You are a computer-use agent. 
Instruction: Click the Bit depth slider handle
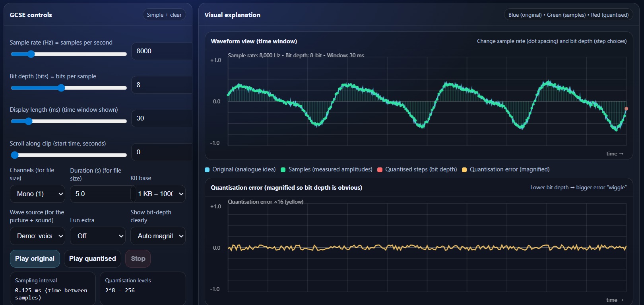(61, 88)
